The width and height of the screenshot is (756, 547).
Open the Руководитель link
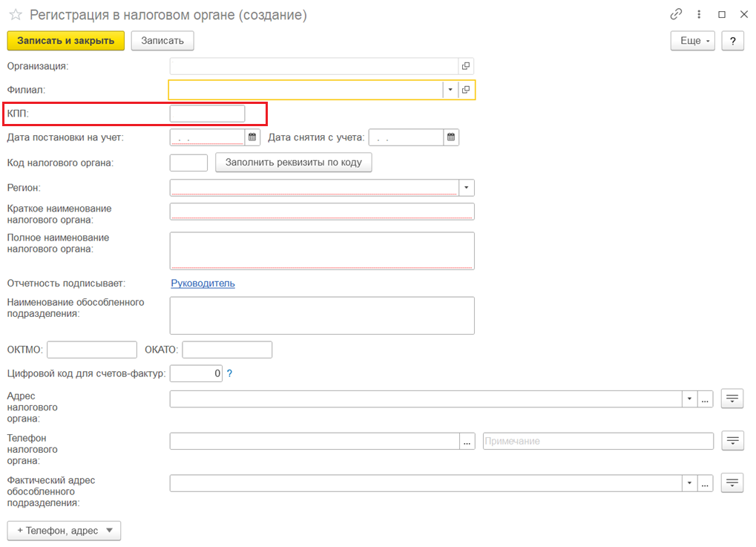click(203, 283)
